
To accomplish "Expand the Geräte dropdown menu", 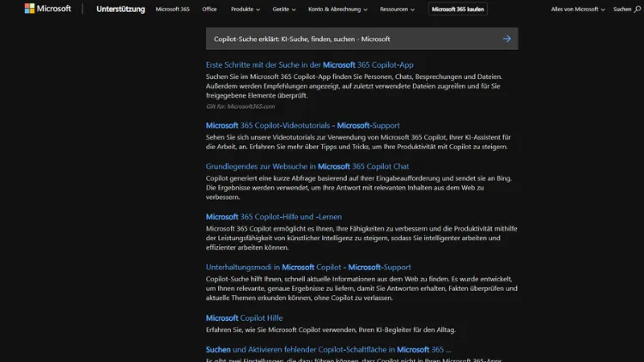I will click(x=284, y=9).
